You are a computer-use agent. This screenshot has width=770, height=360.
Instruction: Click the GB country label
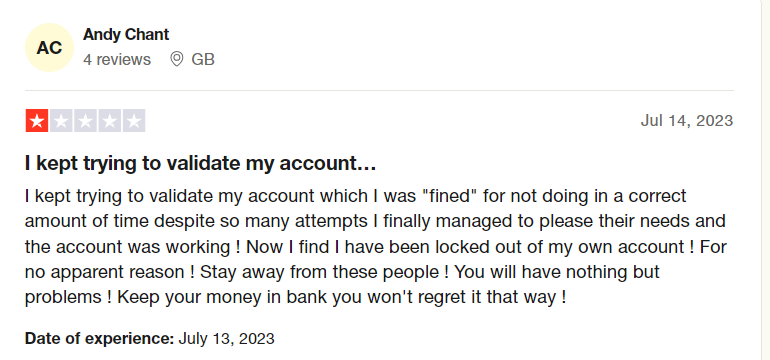(x=203, y=59)
